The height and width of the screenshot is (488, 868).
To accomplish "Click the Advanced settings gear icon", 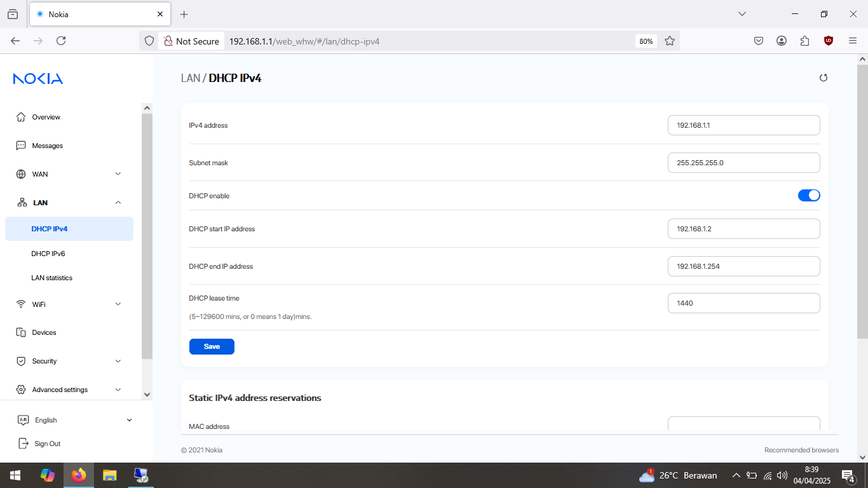I will [21, 390].
